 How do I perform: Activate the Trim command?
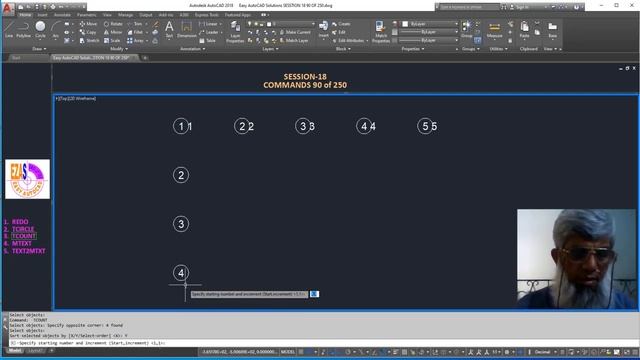click(x=135, y=24)
